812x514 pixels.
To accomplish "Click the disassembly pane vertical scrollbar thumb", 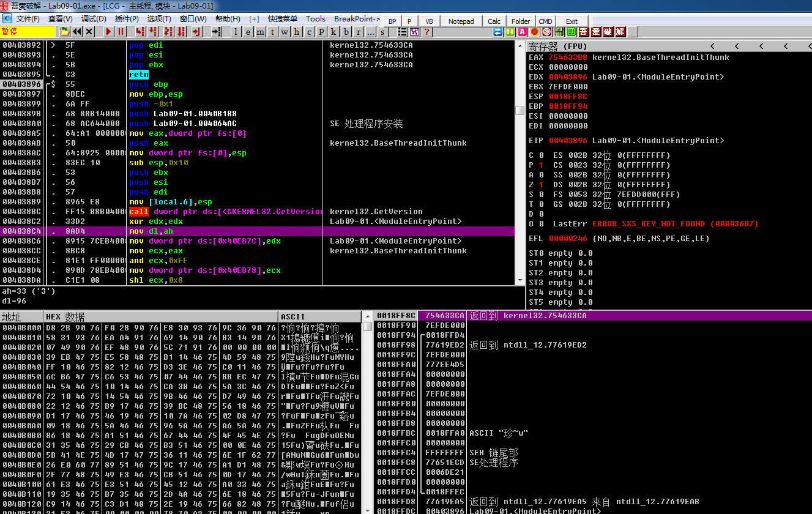I will coord(520,110).
